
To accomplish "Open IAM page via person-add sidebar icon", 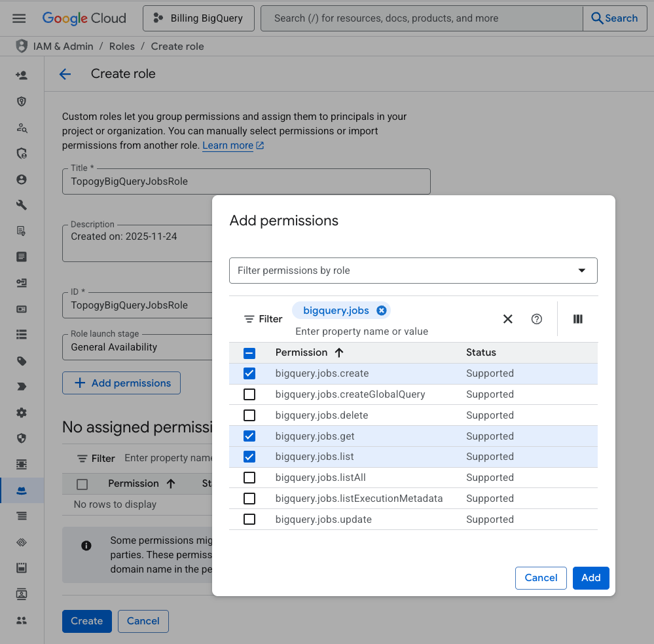I will click(21, 75).
